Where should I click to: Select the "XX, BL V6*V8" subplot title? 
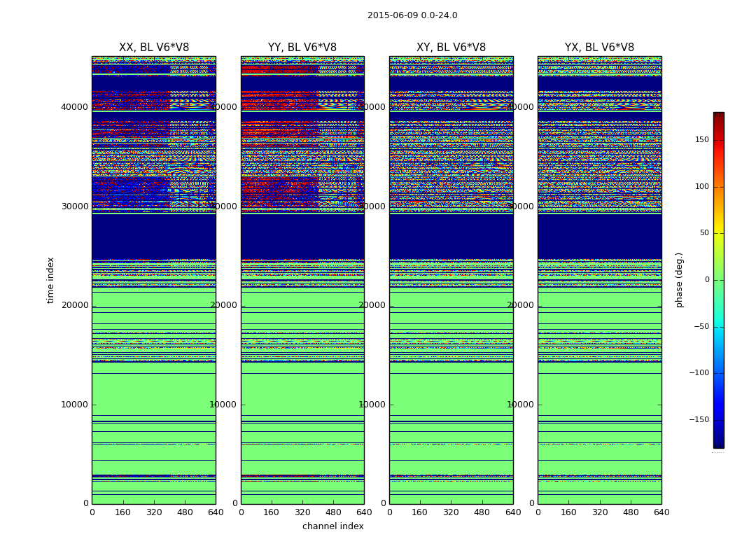click(154, 48)
